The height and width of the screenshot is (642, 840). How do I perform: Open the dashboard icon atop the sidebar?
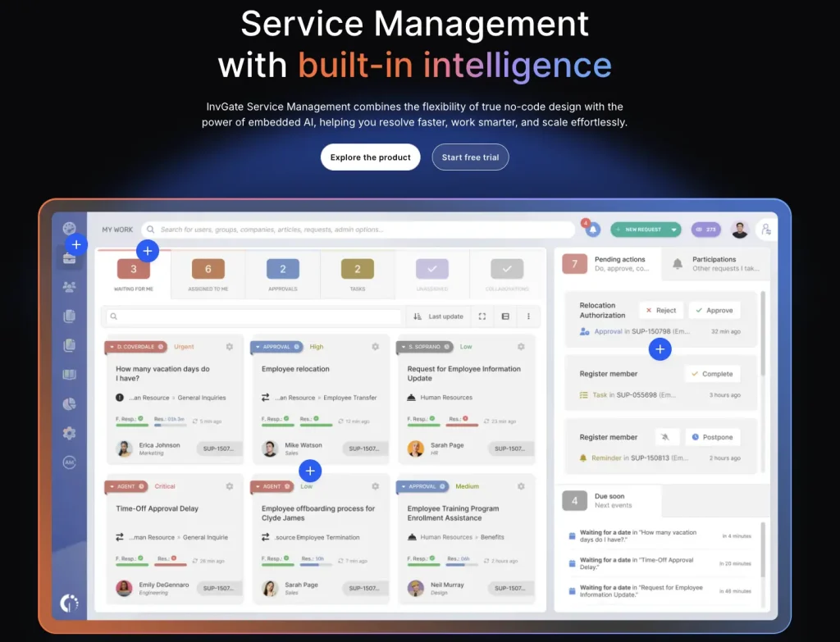[x=69, y=229]
